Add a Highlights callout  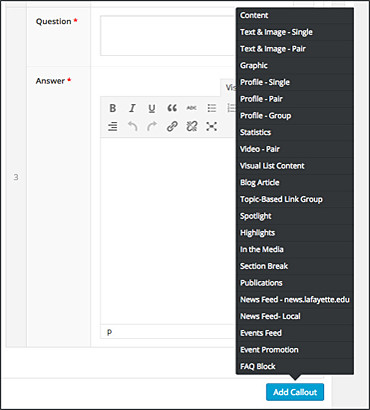(x=295, y=232)
